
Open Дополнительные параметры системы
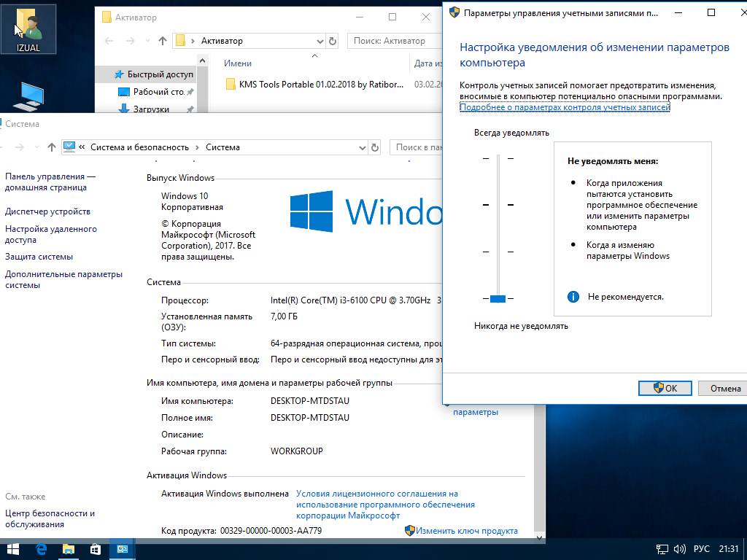[x=64, y=279]
